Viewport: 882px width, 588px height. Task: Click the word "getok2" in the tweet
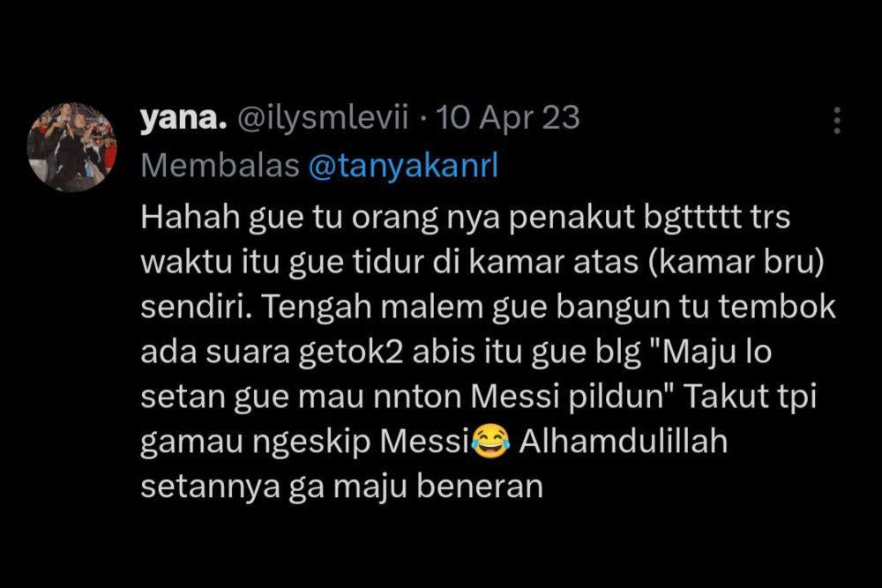pos(350,353)
